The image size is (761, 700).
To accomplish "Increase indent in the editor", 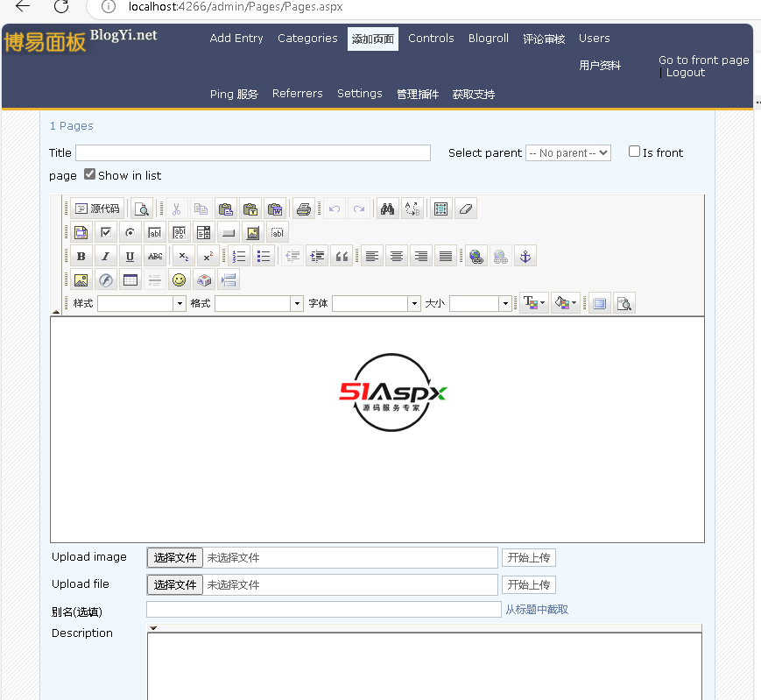I will (x=317, y=257).
